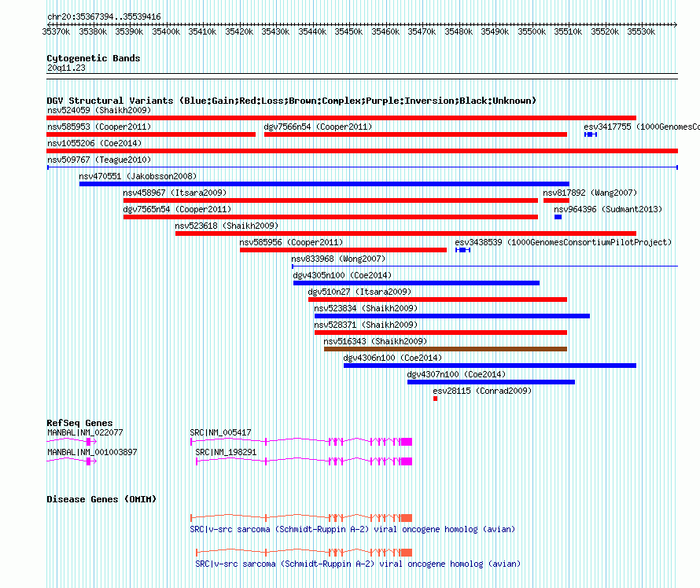
Task: Open the first SRC v-src sarcoma OMIM link
Action: tap(352, 529)
